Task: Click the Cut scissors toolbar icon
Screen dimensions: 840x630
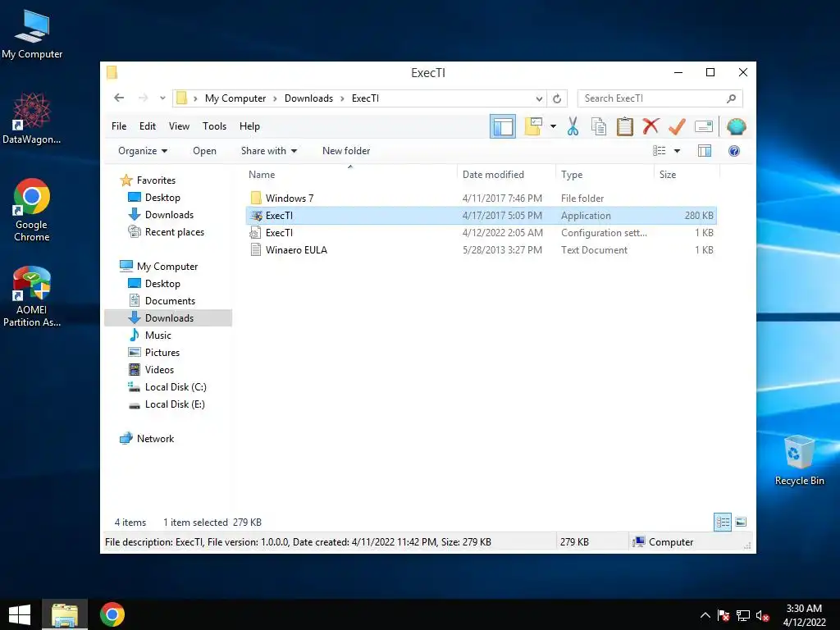Action: [x=573, y=127]
